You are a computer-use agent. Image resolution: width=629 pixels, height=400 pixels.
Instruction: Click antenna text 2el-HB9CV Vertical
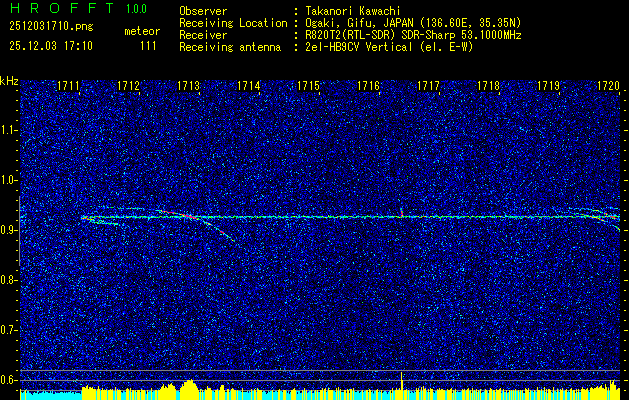point(359,47)
